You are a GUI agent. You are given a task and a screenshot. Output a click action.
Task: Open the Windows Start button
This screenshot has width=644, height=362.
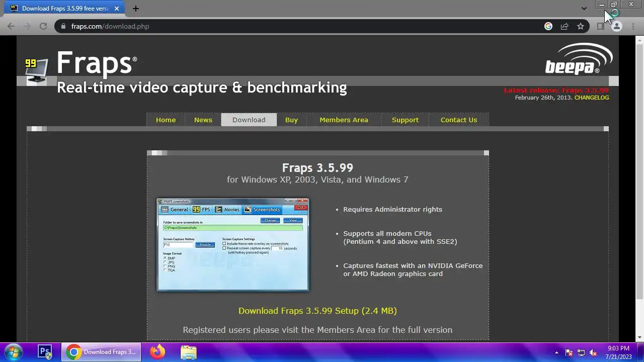coord(14,352)
